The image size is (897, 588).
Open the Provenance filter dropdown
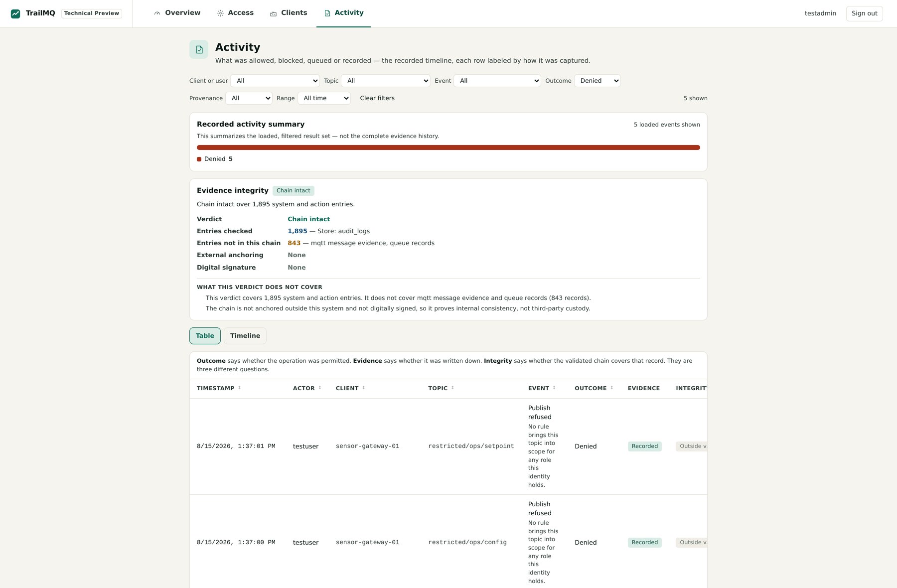249,98
